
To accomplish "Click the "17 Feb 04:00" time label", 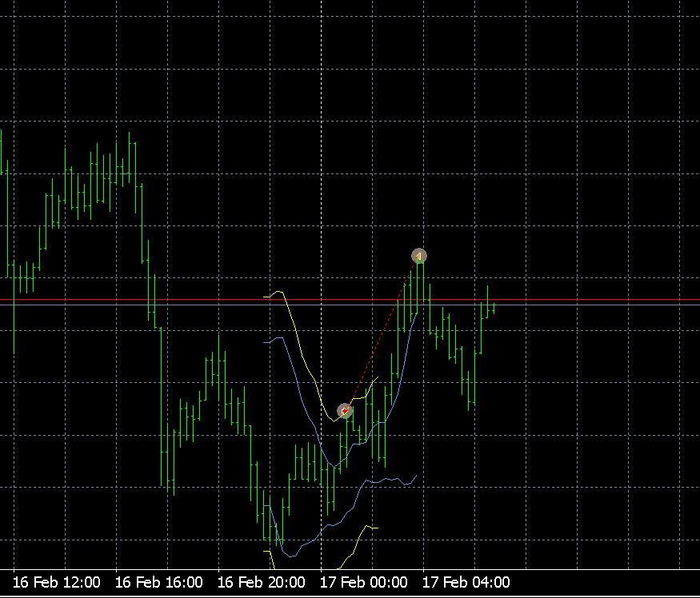I will pyautogui.click(x=466, y=582).
